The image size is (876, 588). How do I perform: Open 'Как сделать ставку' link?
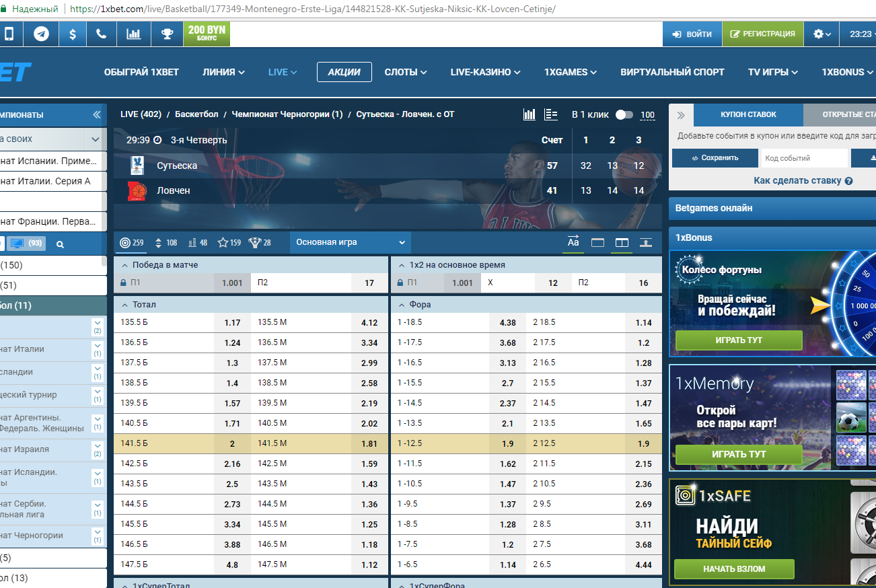[x=797, y=181]
